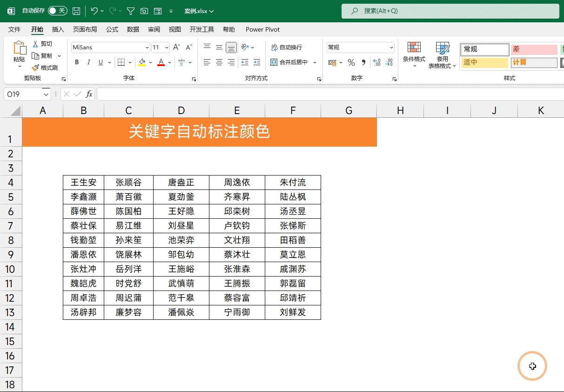Open the Power Pivot tab
The height and width of the screenshot is (392, 564).
click(262, 29)
